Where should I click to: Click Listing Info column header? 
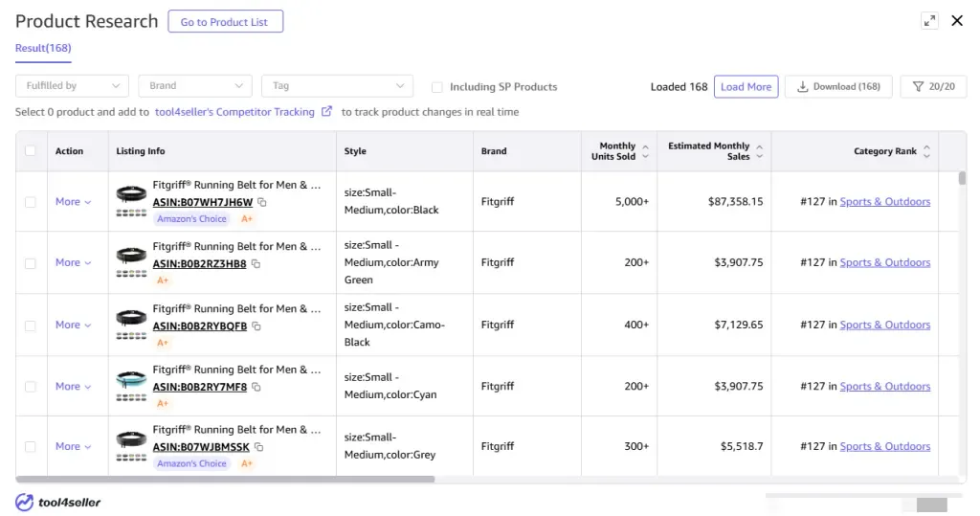(141, 150)
